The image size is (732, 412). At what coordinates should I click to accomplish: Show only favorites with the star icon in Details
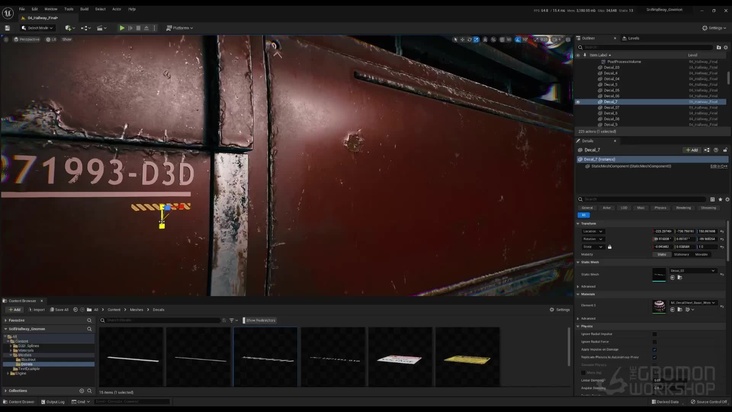click(x=720, y=199)
